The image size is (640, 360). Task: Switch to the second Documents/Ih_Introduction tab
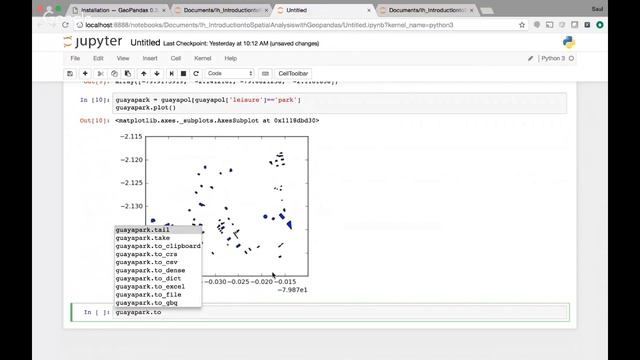coord(427,10)
